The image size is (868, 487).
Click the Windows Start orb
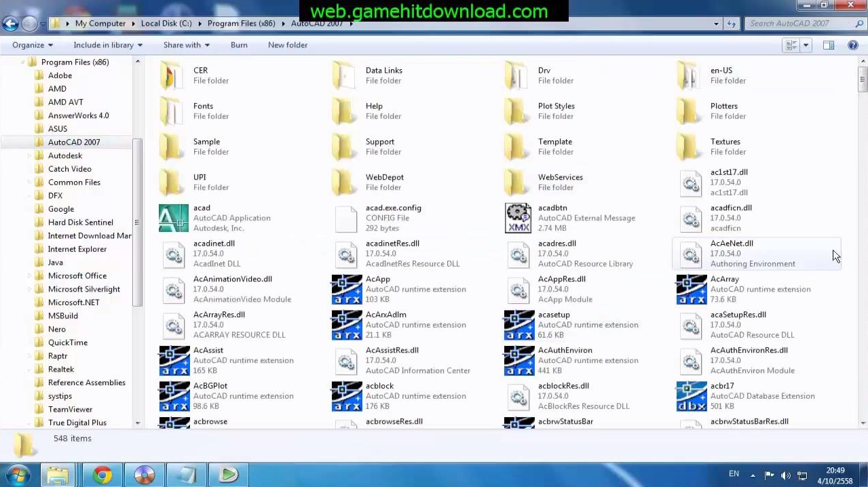pos(18,474)
